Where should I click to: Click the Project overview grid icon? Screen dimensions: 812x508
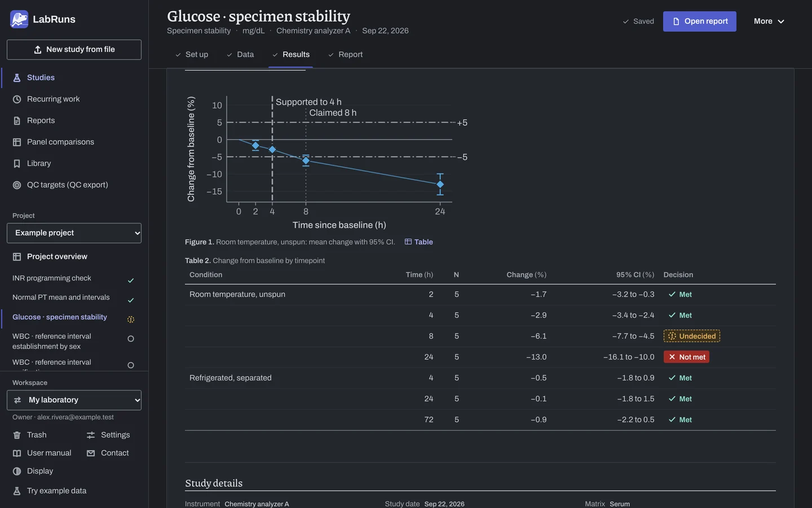pyautogui.click(x=17, y=257)
